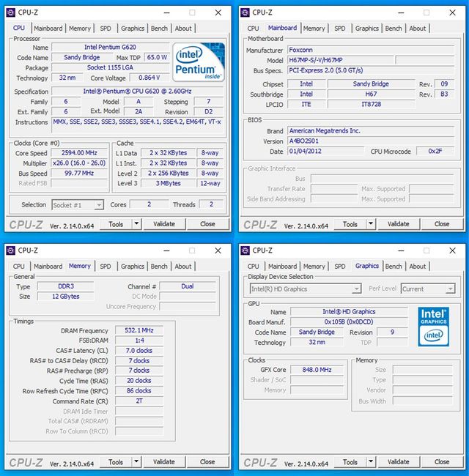The height and width of the screenshot is (476, 469).
Task: Click CPU-Z app icon in Graphics window title bar
Action: point(245,250)
